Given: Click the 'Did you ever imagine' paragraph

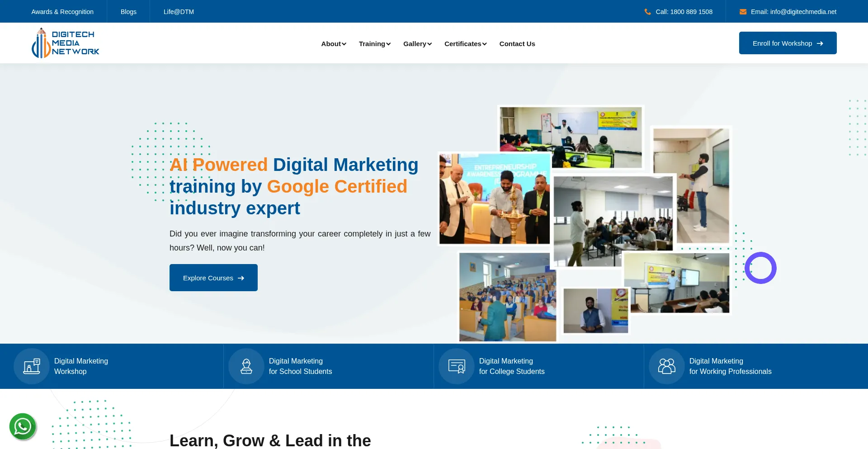Looking at the screenshot, I should click(x=300, y=241).
